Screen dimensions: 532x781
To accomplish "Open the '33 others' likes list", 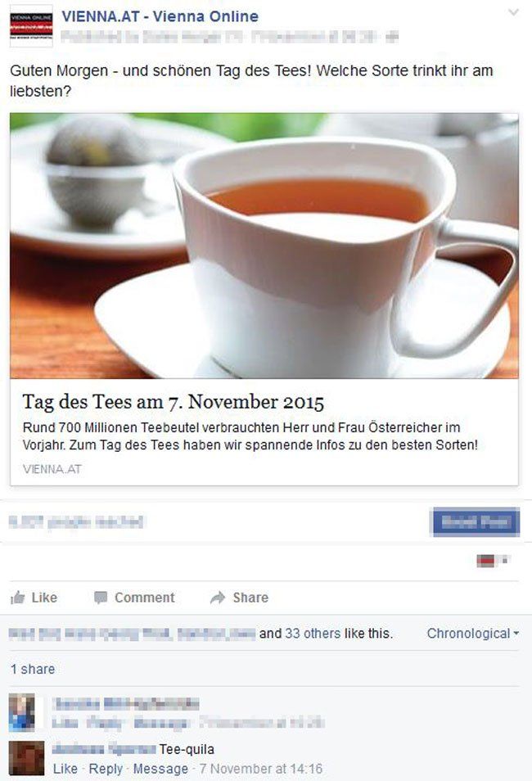I will (x=313, y=634).
